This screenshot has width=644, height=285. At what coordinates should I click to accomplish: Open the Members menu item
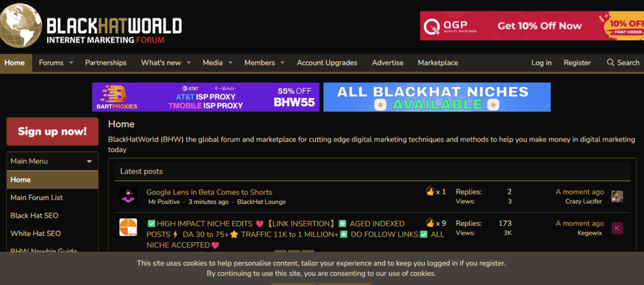[x=260, y=63]
